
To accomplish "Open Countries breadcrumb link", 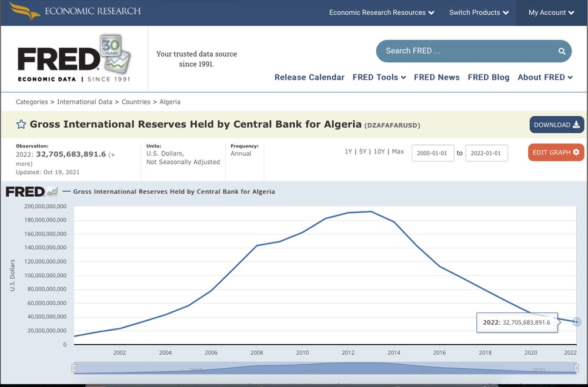I will [x=136, y=102].
